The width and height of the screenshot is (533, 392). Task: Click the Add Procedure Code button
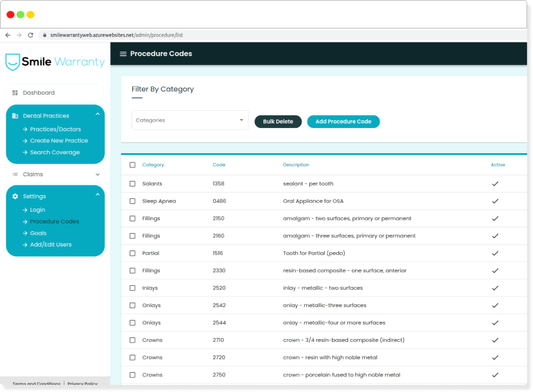point(343,122)
